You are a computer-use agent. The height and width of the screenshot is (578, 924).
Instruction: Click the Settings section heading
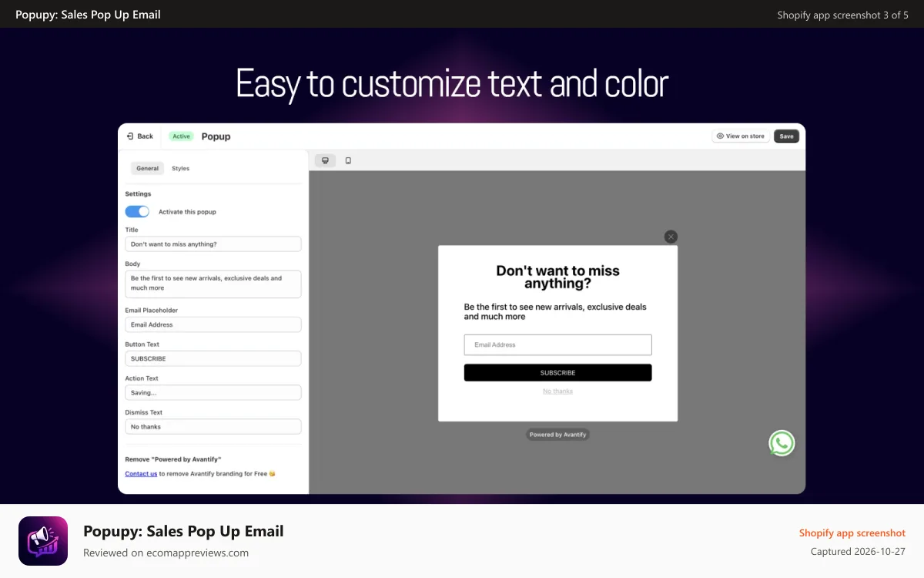click(x=138, y=194)
